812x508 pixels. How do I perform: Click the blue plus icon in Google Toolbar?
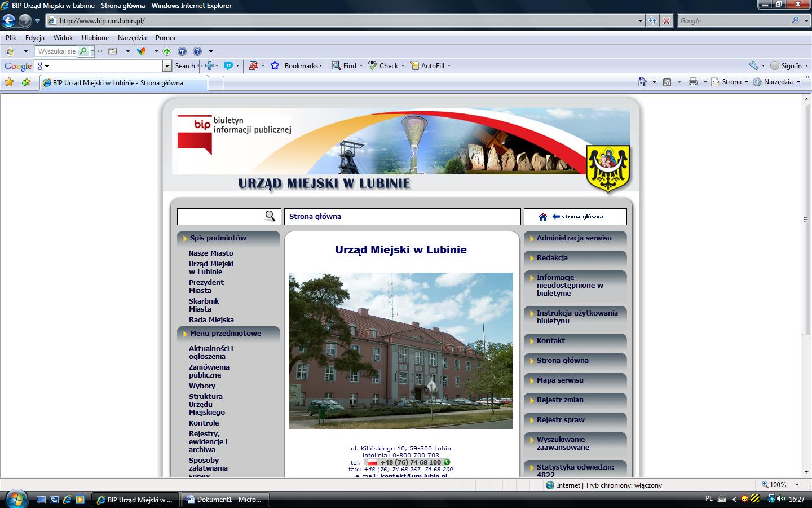(210, 65)
